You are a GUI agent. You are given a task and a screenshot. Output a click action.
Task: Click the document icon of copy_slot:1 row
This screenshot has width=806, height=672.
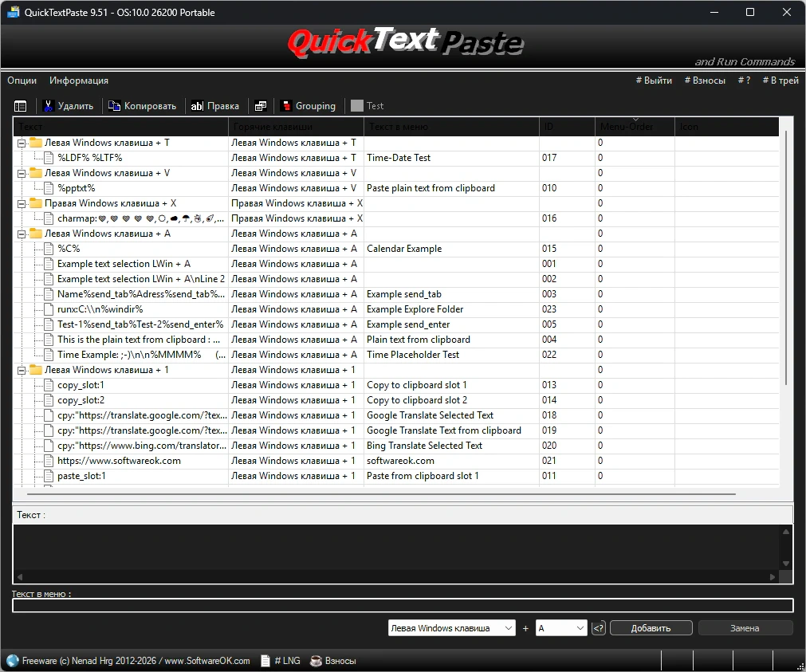pyautogui.click(x=49, y=385)
